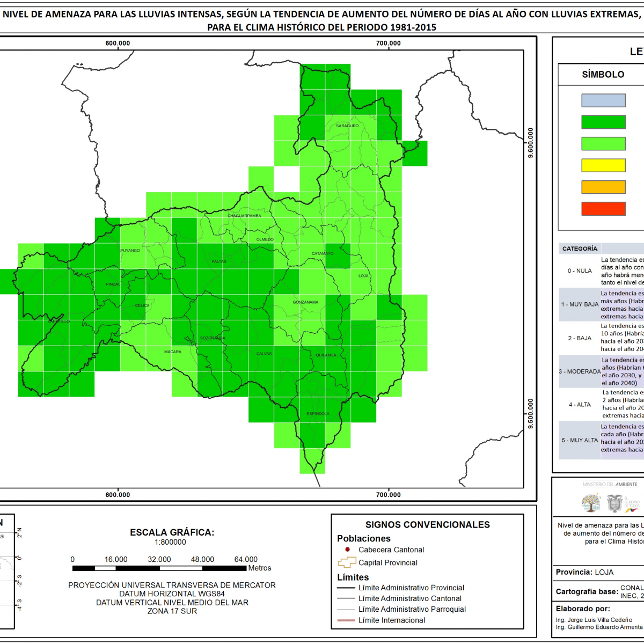Click the CATAMAYO canton label
Image resolution: width=644 pixels, height=644 pixels.
point(323,253)
